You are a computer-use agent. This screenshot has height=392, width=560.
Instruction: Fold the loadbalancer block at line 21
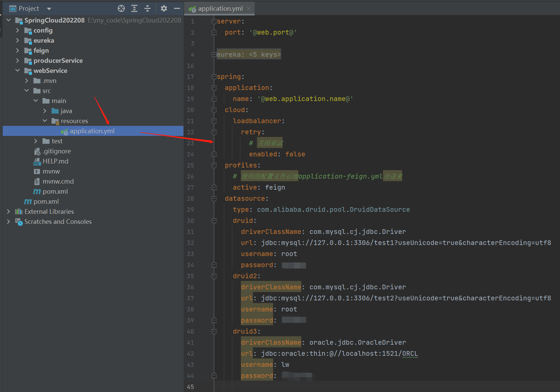pyautogui.click(x=214, y=121)
